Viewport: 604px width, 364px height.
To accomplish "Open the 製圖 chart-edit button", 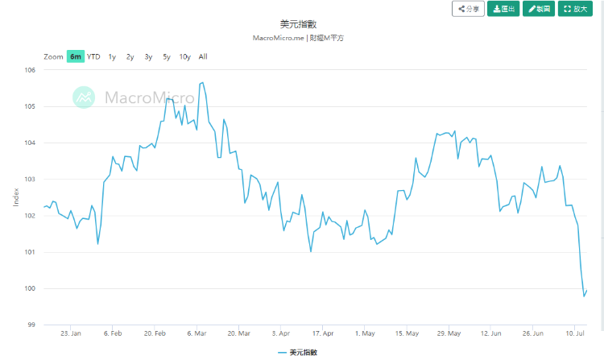I will (539, 9).
